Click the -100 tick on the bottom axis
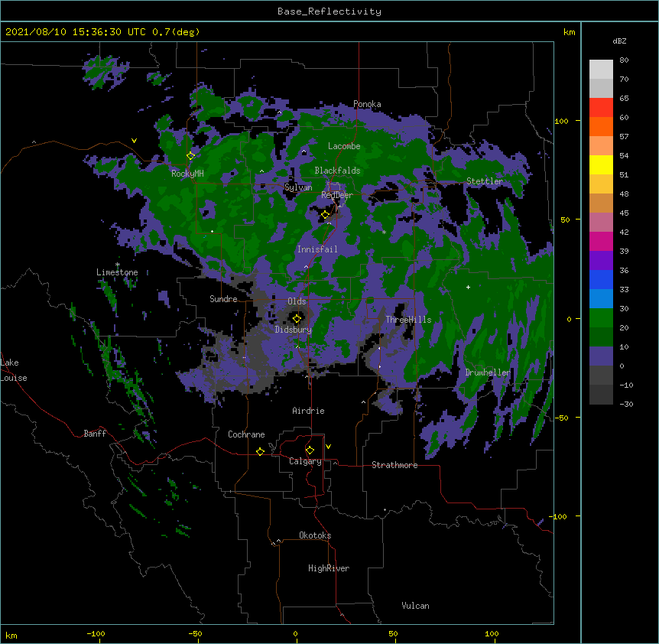This screenshot has width=659, height=644. point(96,634)
